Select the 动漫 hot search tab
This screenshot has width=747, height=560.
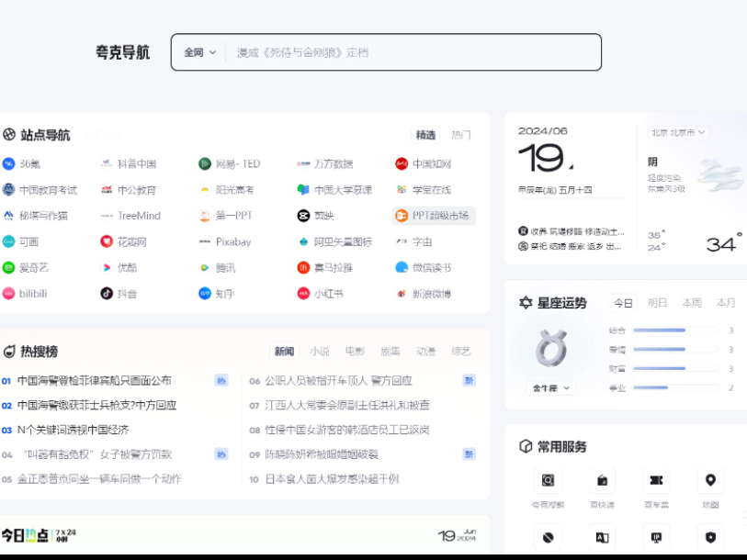[x=425, y=352]
